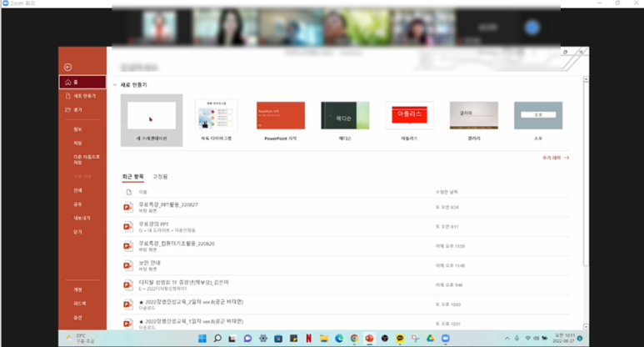Click the file icon beside 무료특강_PPT활용_220827

(128, 207)
